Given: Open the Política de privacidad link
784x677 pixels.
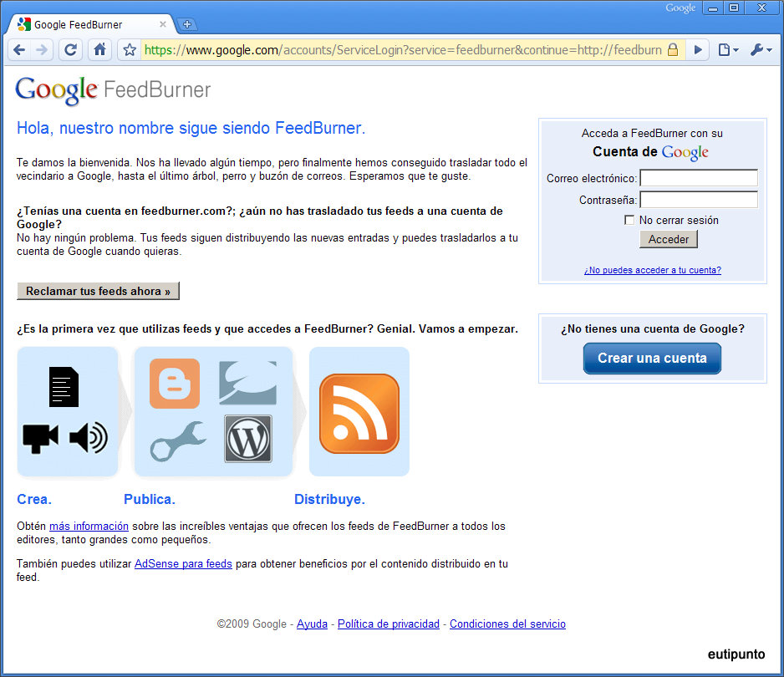Looking at the screenshot, I should coord(389,624).
